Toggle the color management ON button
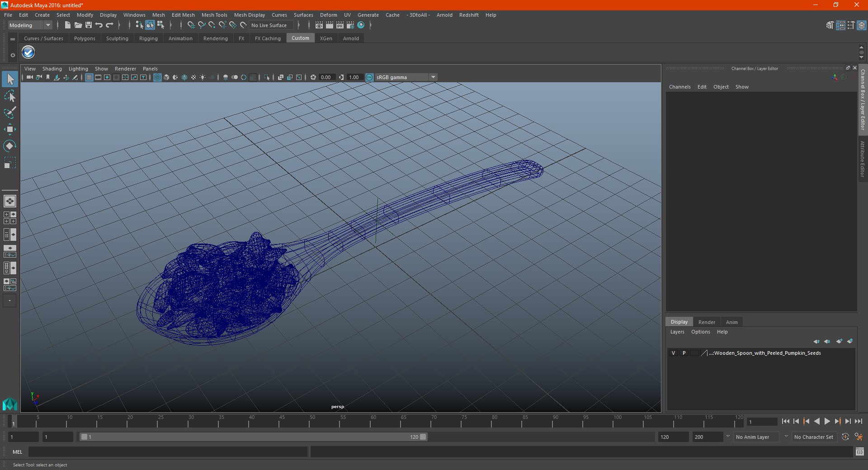Image resolution: width=868 pixels, height=470 pixels. point(369,77)
